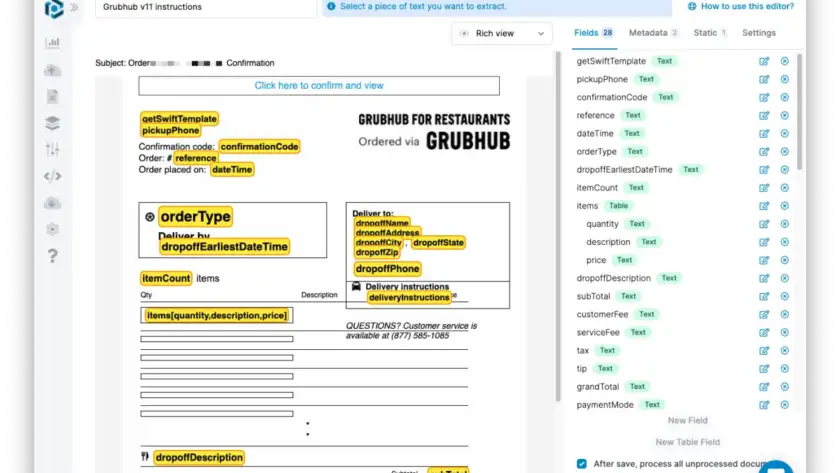Click the New Table Field button
The height and width of the screenshot is (473, 840).
(x=687, y=442)
